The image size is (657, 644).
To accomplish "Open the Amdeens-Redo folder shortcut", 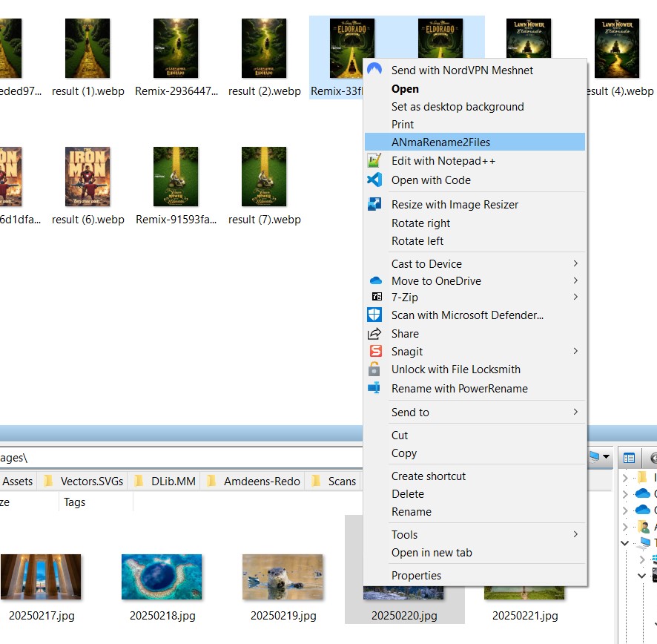I will tap(254, 481).
